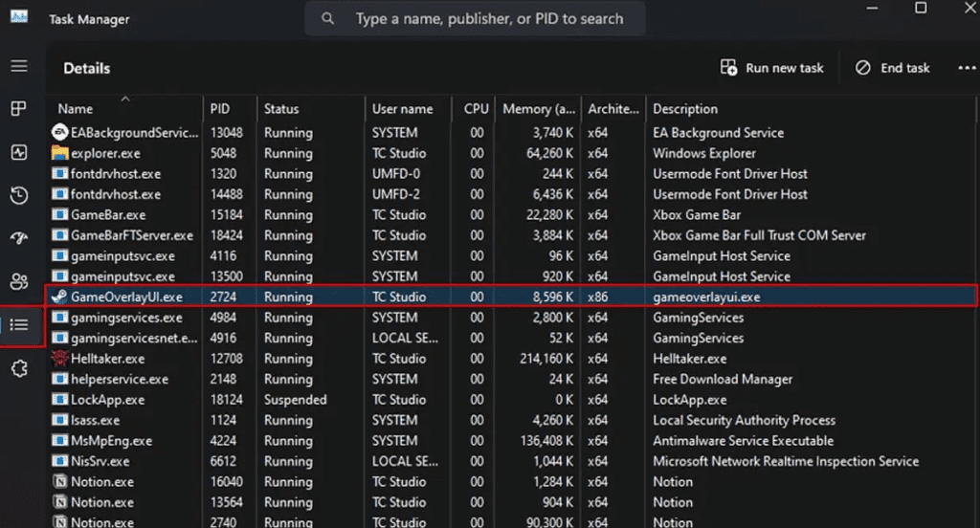Open the Services page puzzle icon

[x=18, y=369]
